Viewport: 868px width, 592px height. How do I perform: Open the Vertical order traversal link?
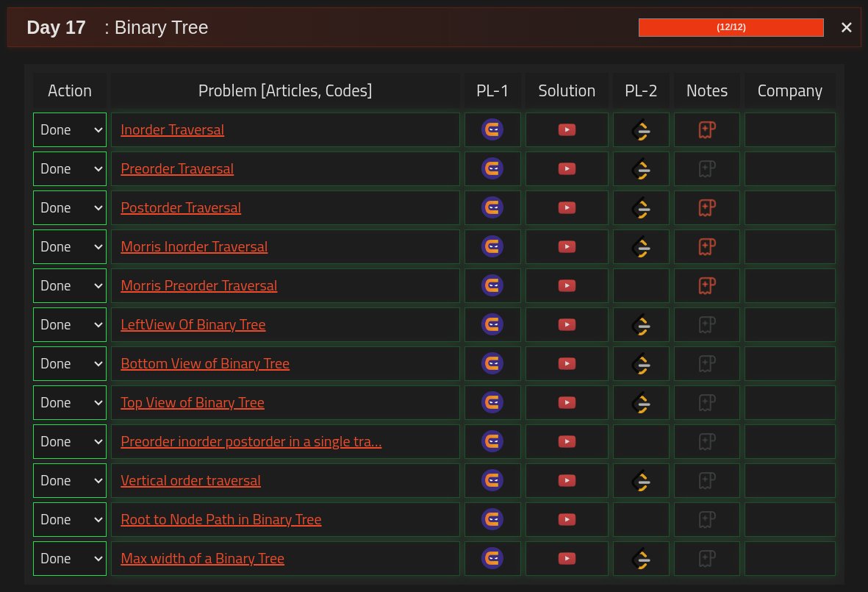tap(190, 481)
